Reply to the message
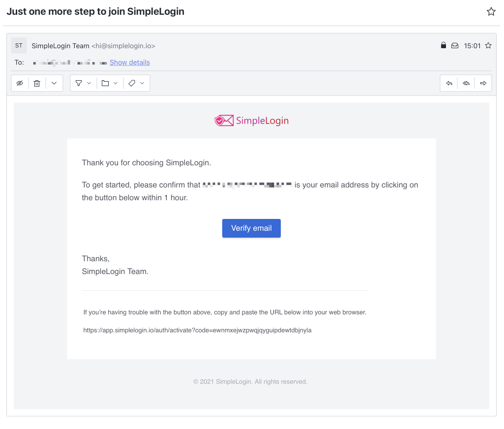 (x=449, y=83)
